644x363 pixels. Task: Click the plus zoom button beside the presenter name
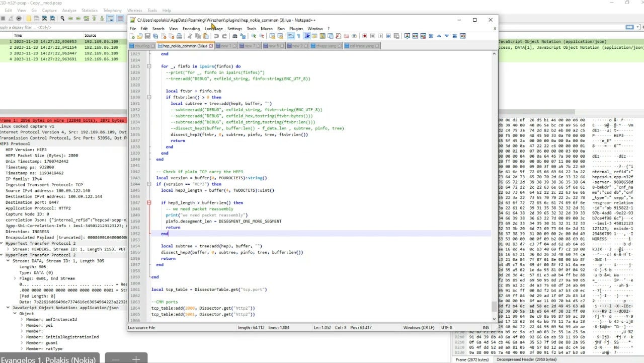[136, 359]
